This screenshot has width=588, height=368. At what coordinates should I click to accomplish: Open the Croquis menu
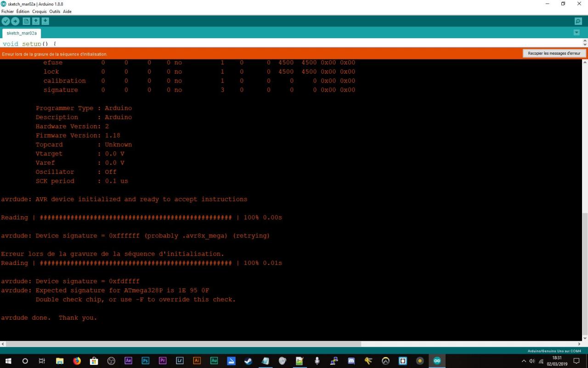pos(40,11)
